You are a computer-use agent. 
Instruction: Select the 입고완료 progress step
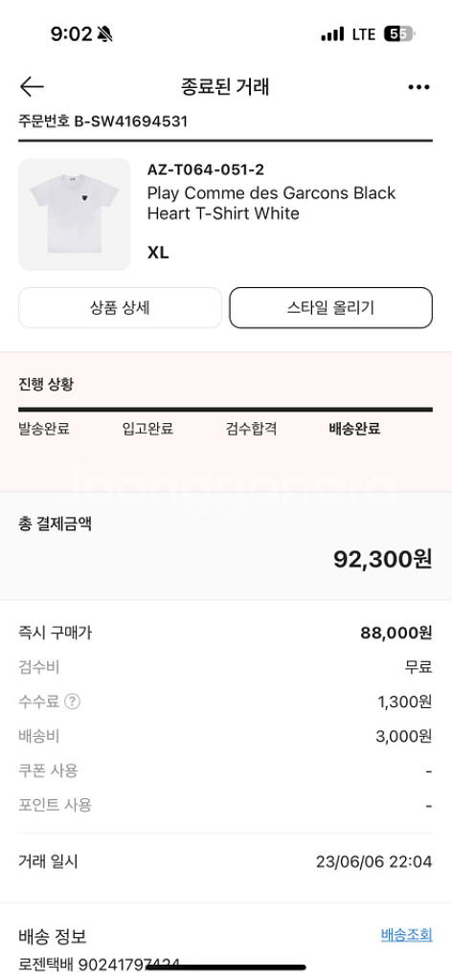point(147,429)
